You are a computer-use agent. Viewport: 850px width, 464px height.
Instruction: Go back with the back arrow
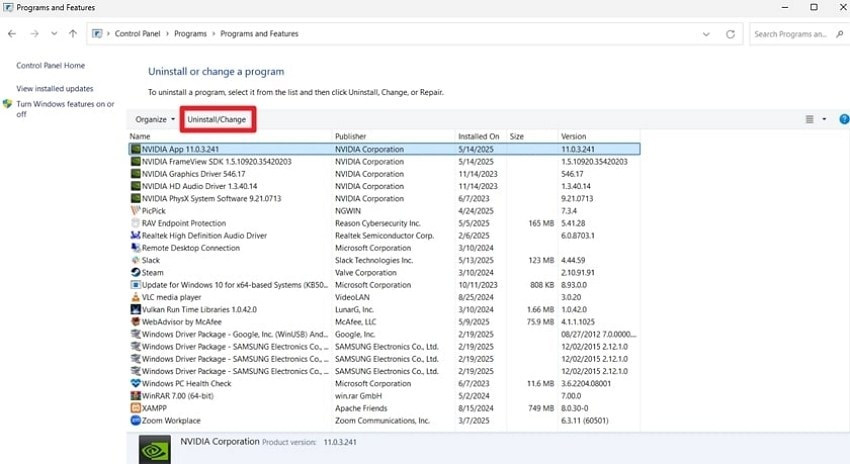click(12, 34)
